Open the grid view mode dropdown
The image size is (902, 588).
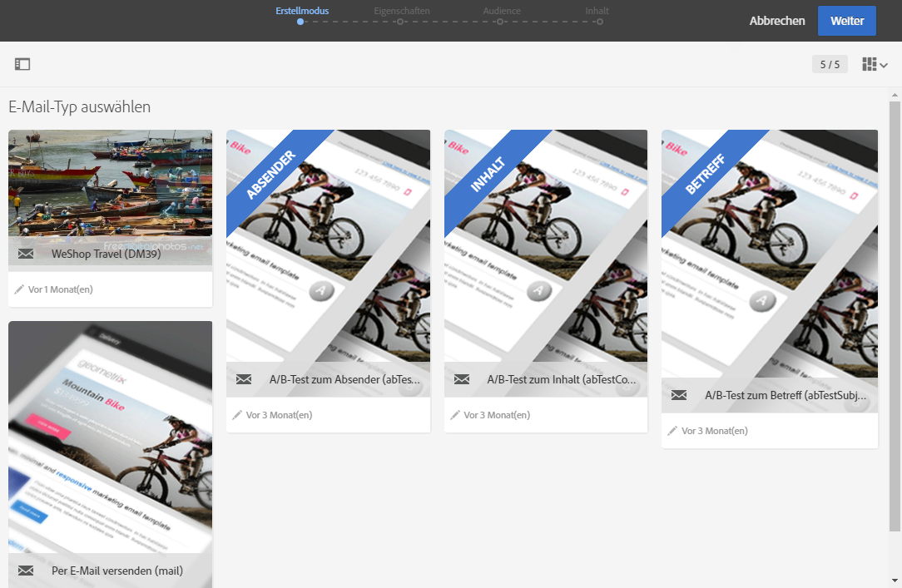pos(875,64)
